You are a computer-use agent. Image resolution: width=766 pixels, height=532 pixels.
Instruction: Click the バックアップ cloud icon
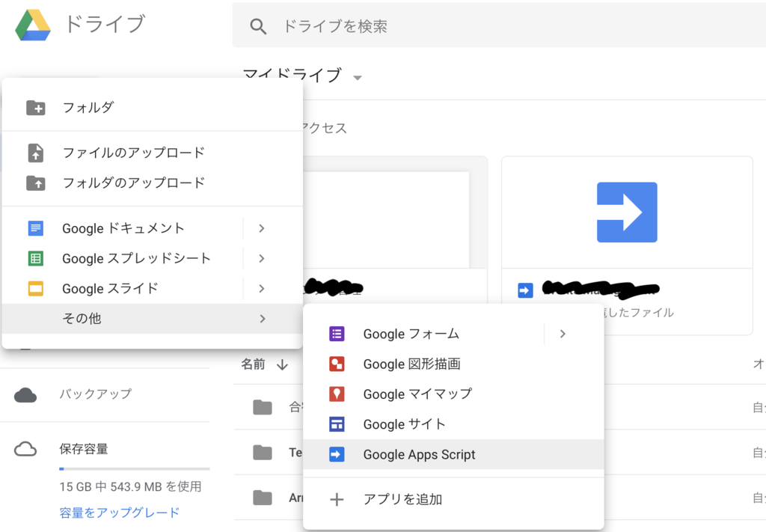(25, 395)
